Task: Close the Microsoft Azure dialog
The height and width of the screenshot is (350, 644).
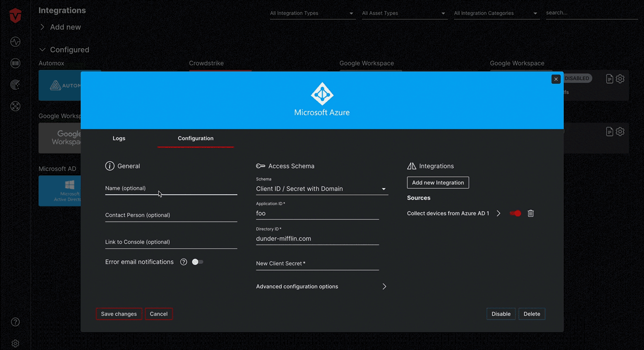Action: (556, 79)
